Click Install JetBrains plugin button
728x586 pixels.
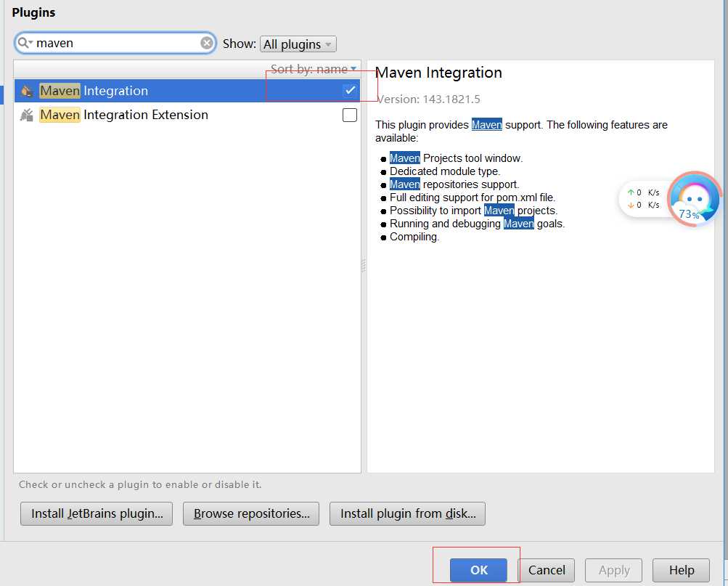point(97,513)
